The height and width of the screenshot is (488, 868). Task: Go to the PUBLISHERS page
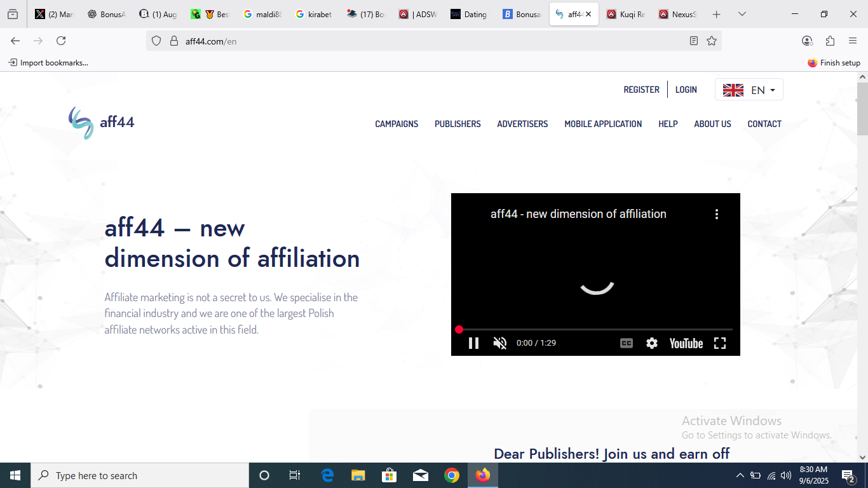pyautogui.click(x=458, y=124)
